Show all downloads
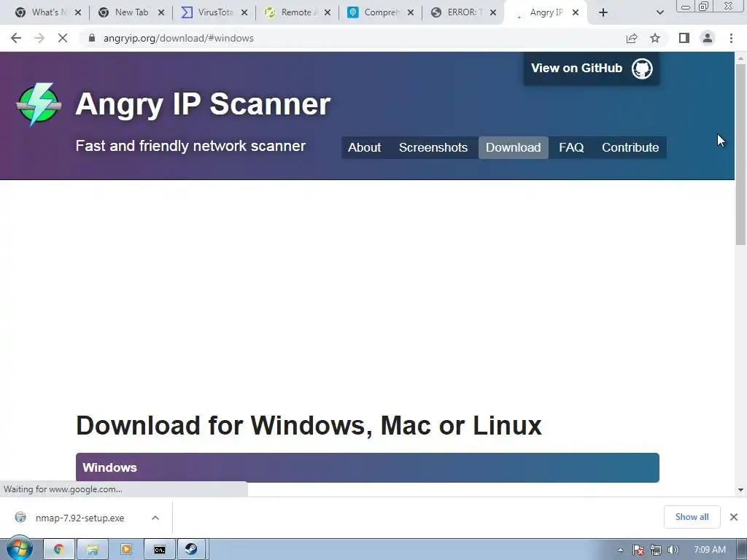 (692, 517)
